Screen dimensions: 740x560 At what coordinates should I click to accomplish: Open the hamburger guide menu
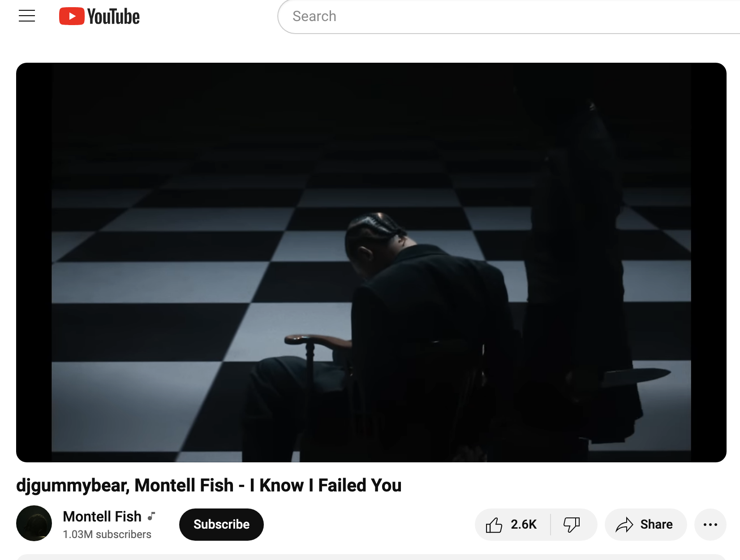click(x=27, y=16)
